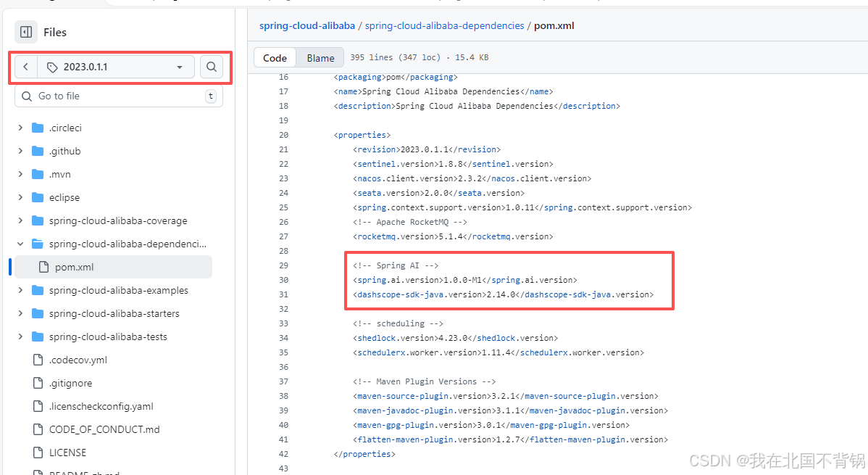The image size is (868, 475).
Task: Click the t shortcut key hint
Action: click(211, 96)
